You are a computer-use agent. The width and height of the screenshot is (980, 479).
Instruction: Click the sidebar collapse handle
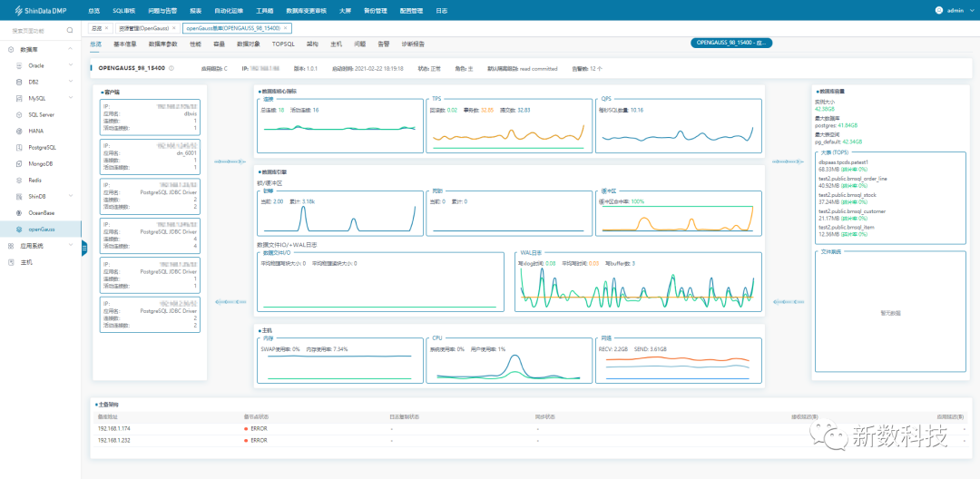pyautogui.click(x=83, y=247)
